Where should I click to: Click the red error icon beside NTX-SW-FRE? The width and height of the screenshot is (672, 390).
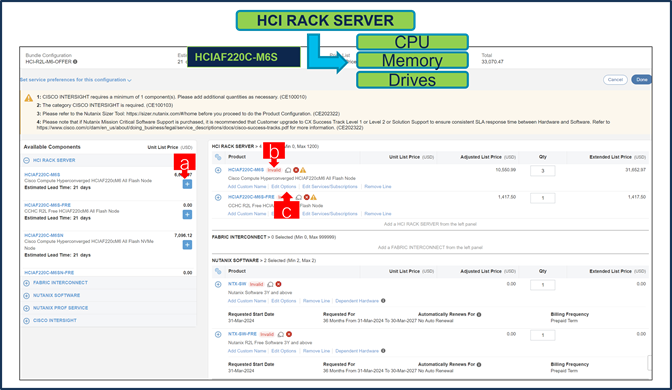pyautogui.click(x=289, y=334)
